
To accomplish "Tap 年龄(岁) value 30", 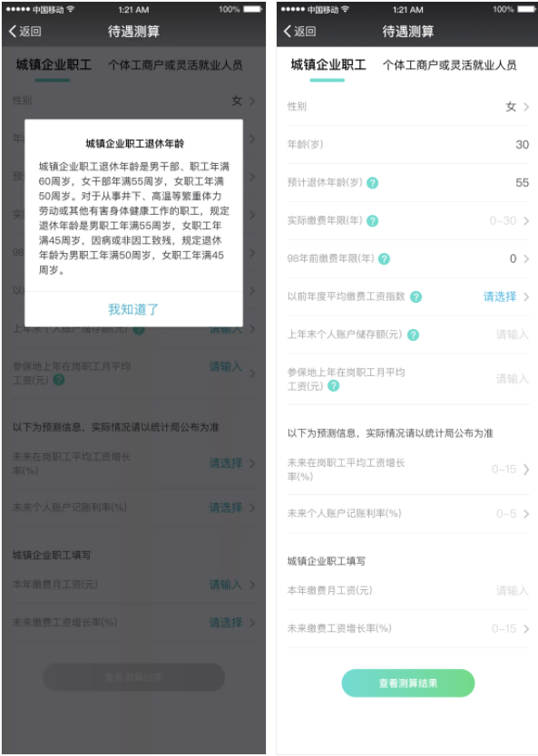I will point(522,145).
